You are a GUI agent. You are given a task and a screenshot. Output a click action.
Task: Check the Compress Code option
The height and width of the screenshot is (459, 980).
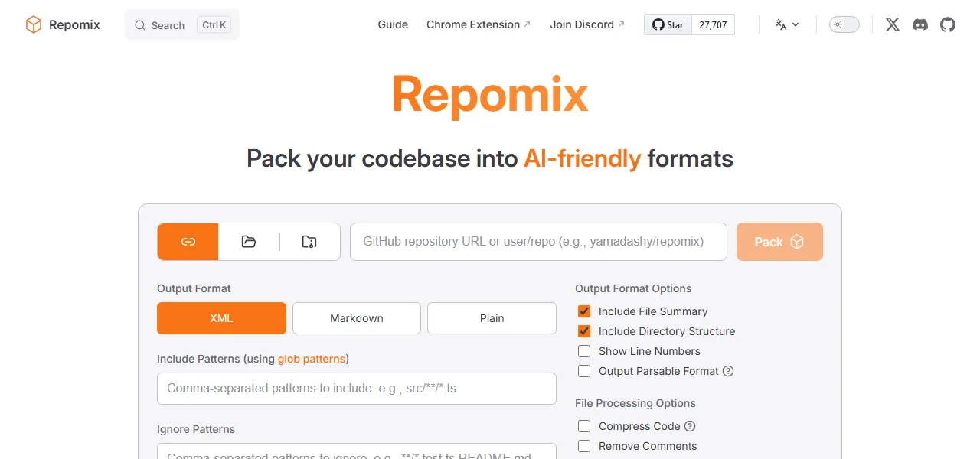(x=584, y=426)
